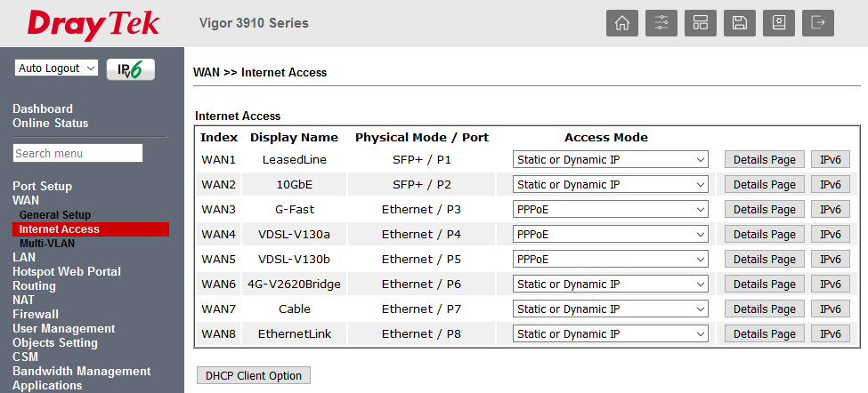Screen dimensions: 868x393
Task: Select General Setup under WAN
Action: [x=55, y=215]
